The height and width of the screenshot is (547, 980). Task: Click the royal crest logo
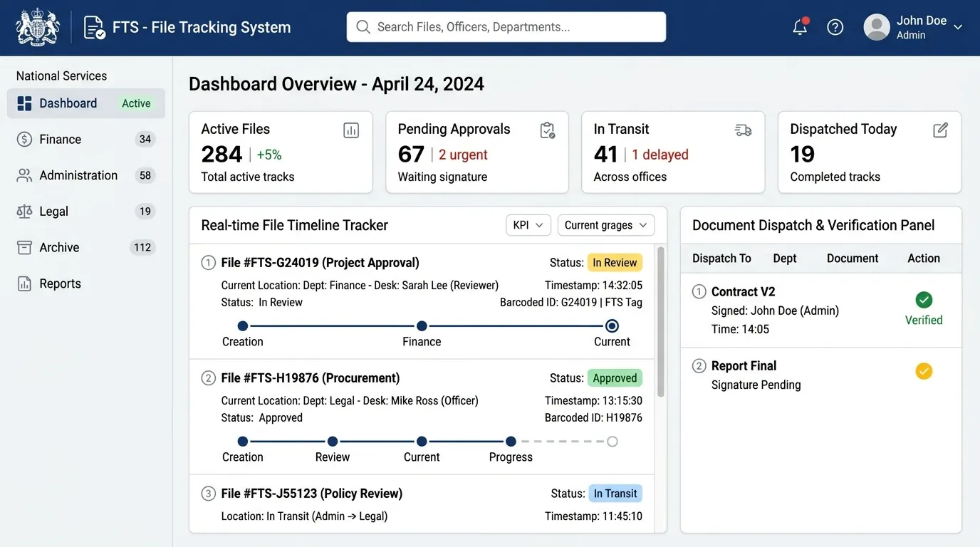point(38,27)
